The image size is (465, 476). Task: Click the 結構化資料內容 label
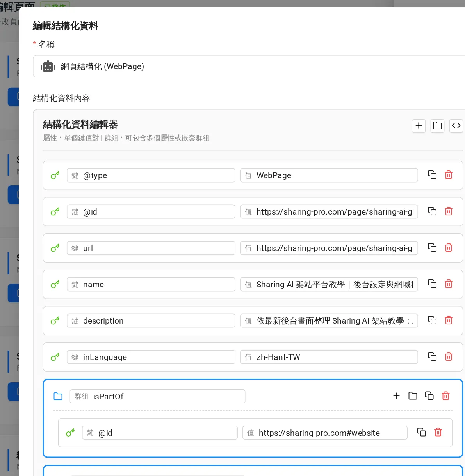click(x=61, y=98)
